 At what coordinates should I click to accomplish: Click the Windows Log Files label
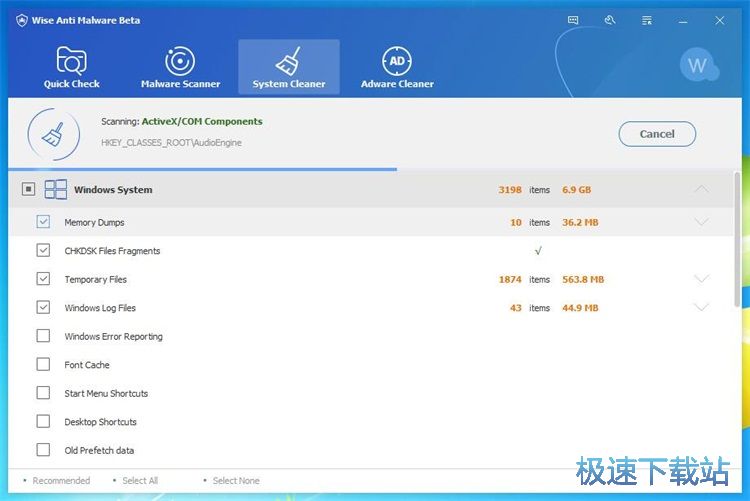(x=100, y=308)
